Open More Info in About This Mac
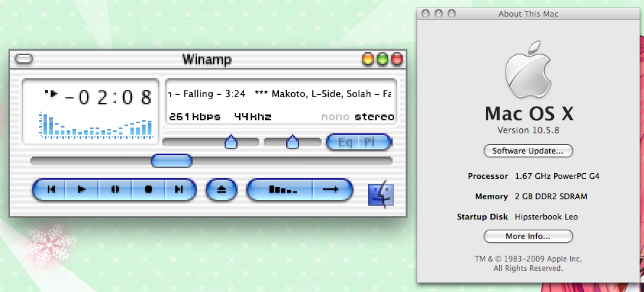This screenshot has height=292, width=644. (x=528, y=236)
